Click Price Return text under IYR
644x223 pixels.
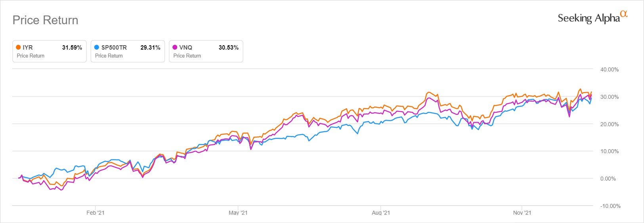point(31,56)
